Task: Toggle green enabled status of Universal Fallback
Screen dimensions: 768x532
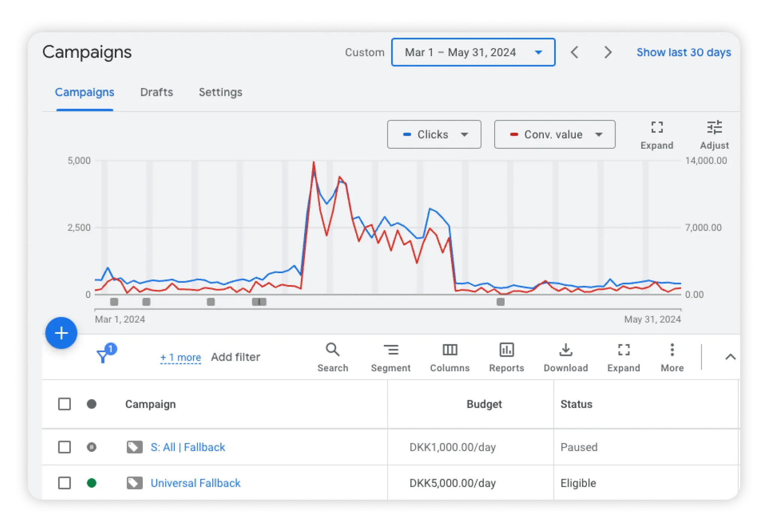Action: (x=91, y=483)
